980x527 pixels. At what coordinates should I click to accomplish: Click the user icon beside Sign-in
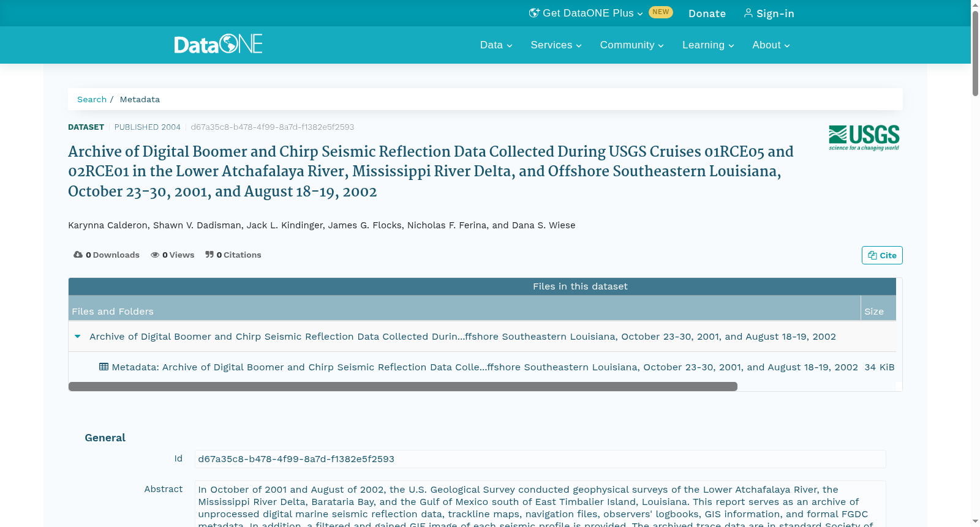[748, 13]
